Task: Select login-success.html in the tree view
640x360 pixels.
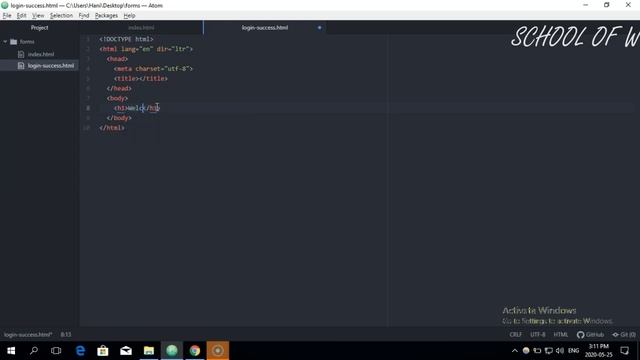Action: click(x=51, y=65)
